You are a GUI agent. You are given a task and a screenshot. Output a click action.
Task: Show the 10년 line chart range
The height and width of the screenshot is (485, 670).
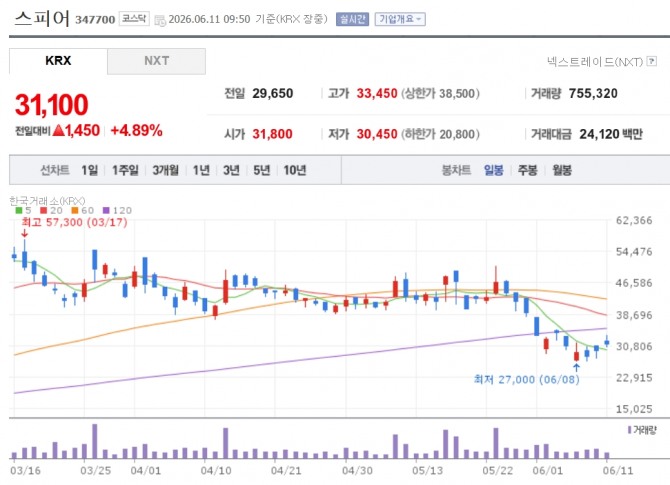[x=295, y=170]
